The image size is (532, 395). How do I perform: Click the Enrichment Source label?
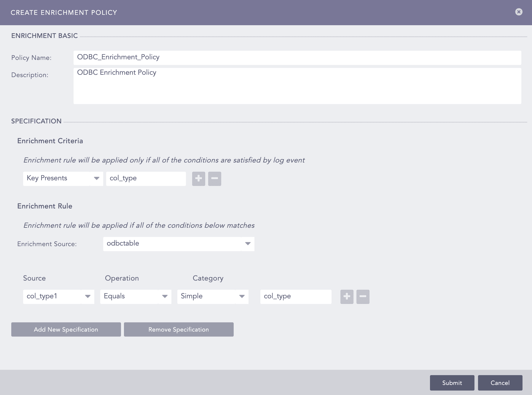(47, 244)
